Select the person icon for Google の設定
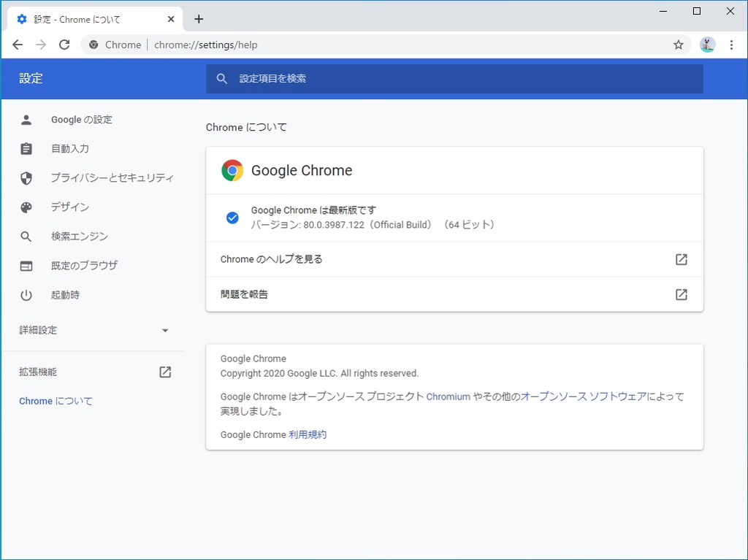The image size is (748, 560). tap(26, 119)
